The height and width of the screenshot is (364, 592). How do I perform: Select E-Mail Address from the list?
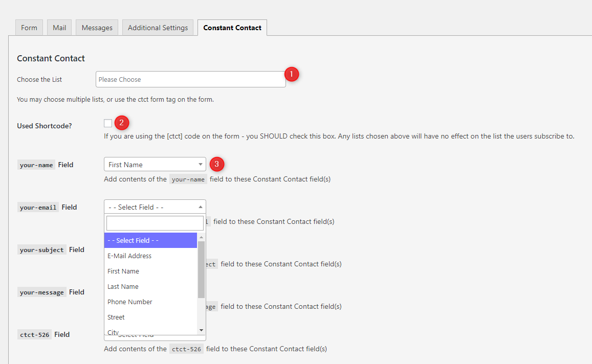[150, 256]
